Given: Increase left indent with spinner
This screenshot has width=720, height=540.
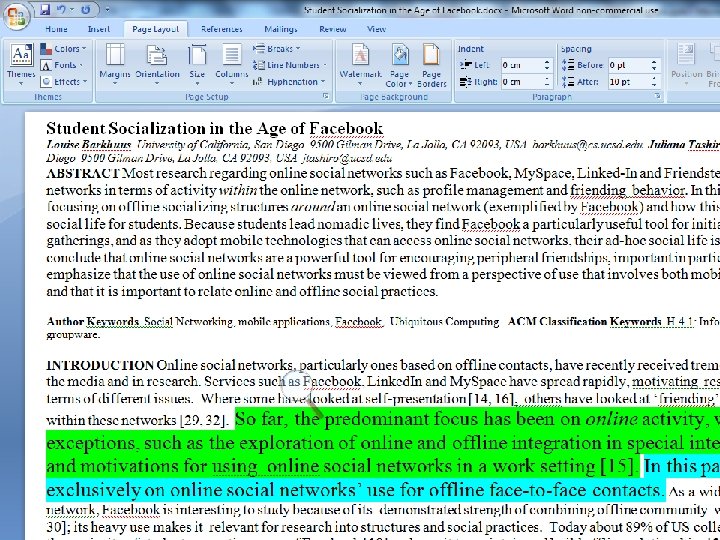Looking at the screenshot, I should click(547, 62).
